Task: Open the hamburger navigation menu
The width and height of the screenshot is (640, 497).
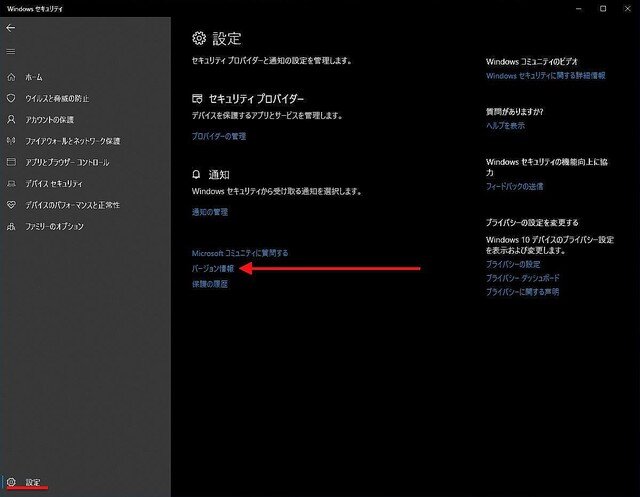Action: [x=11, y=51]
